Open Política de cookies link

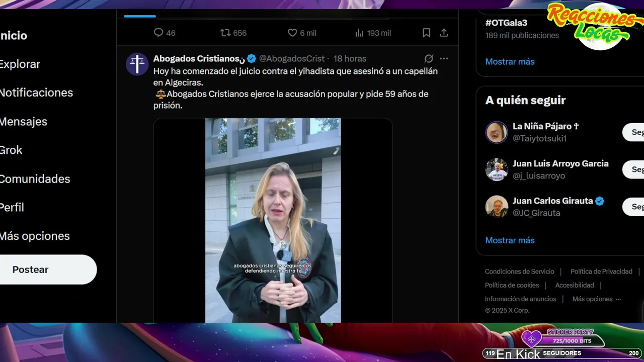pyautogui.click(x=512, y=285)
